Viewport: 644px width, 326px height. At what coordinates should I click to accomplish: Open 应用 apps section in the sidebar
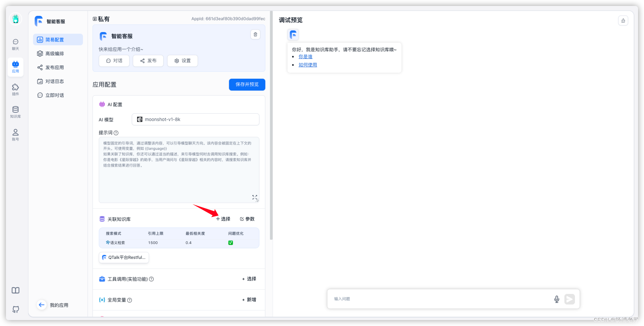pyautogui.click(x=16, y=67)
